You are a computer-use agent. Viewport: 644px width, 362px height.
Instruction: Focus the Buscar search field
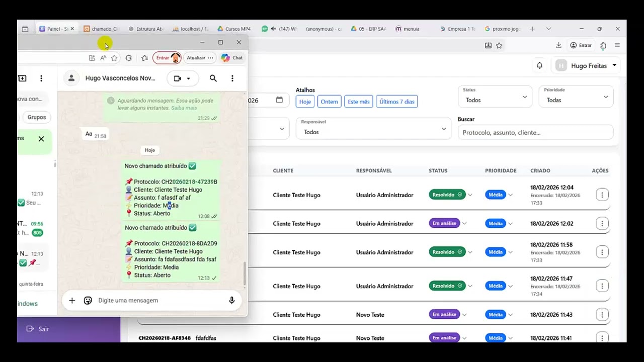pos(535,132)
